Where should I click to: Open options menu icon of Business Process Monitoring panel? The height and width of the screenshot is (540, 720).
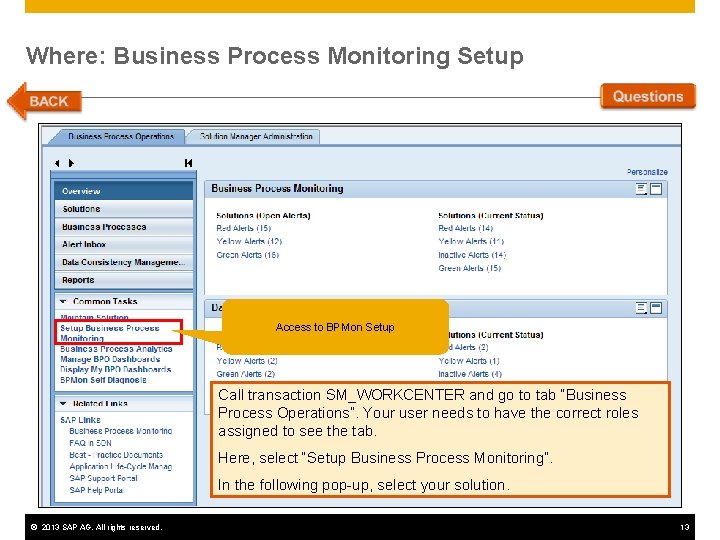(641, 189)
